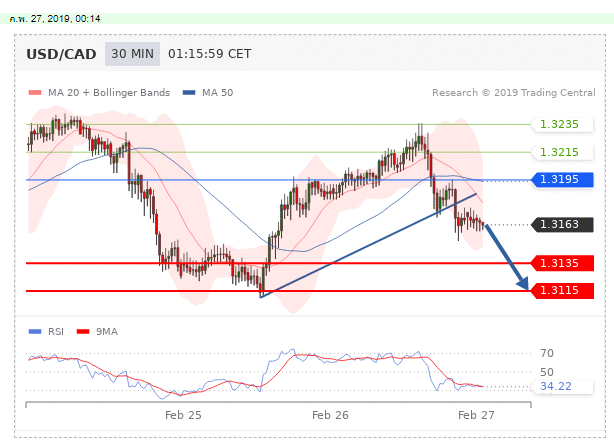The image size is (614, 443).
Task: Click the MA 50 blue legend swatch
Action: point(189,92)
